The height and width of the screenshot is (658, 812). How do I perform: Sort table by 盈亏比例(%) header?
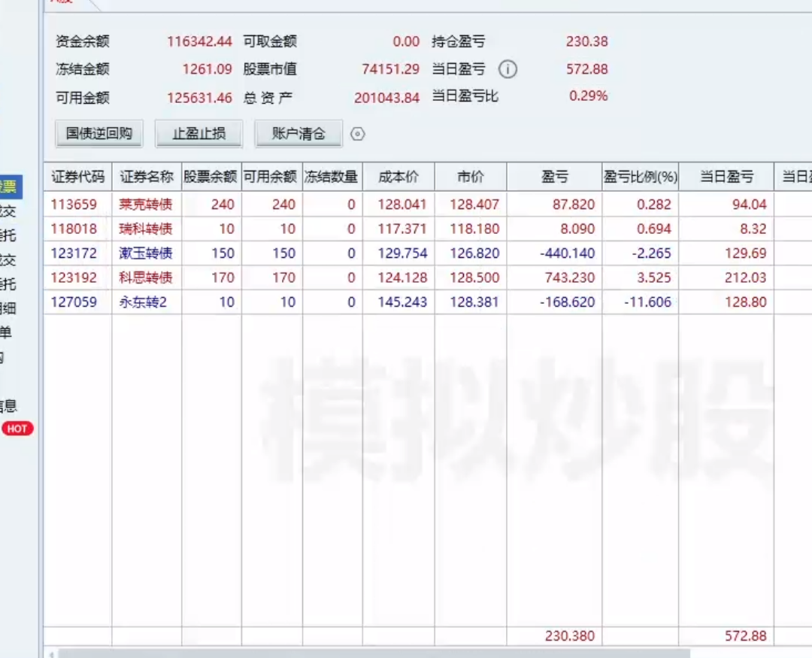pyautogui.click(x=640, y=177)
